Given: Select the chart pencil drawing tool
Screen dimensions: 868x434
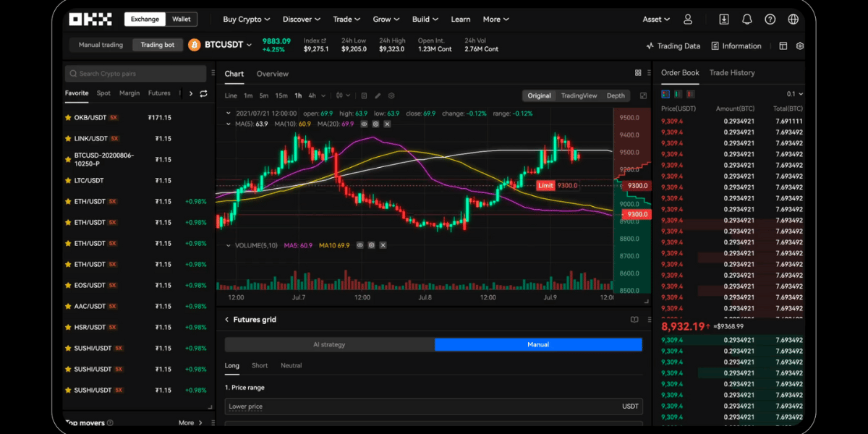Looking at the screenshot, I should tap(378, 95).
